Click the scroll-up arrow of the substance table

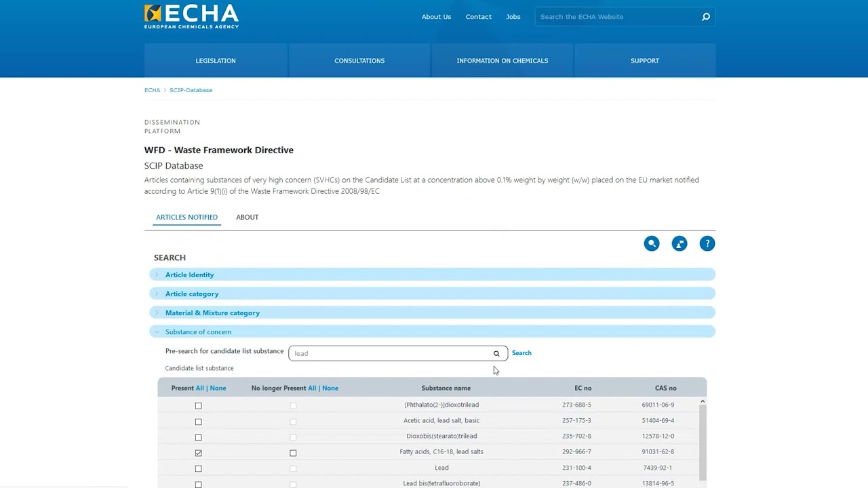pos(703,402)
